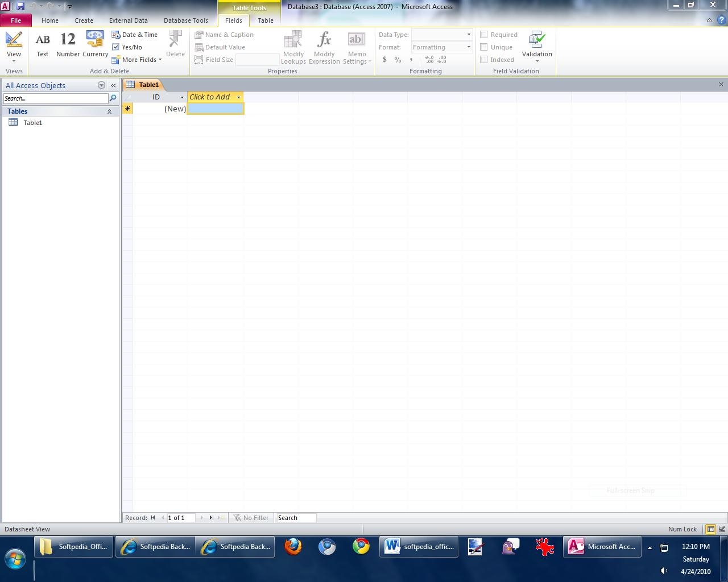Insert a Date & Time field
Image resolution: width=728 pixels, height=582 pixels.
(x=135, y=35)
